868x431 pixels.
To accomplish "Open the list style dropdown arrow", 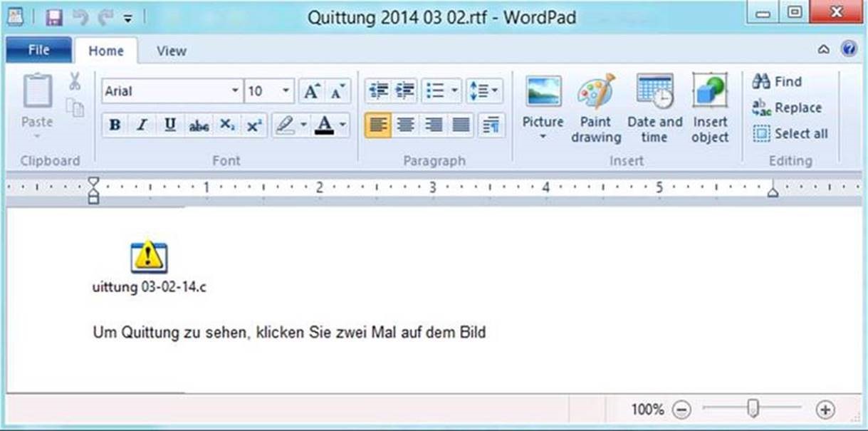I will [454, 90].
